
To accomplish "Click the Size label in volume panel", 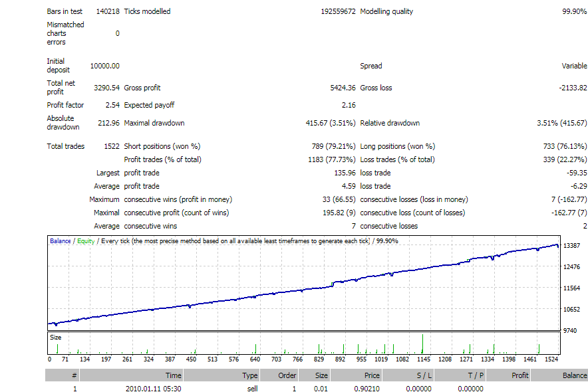I will click(55, 337).
